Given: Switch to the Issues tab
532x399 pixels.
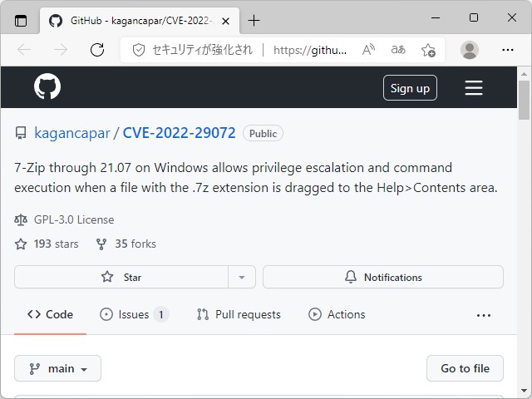Looking at the screenshot, I should [x=134, y=314].
